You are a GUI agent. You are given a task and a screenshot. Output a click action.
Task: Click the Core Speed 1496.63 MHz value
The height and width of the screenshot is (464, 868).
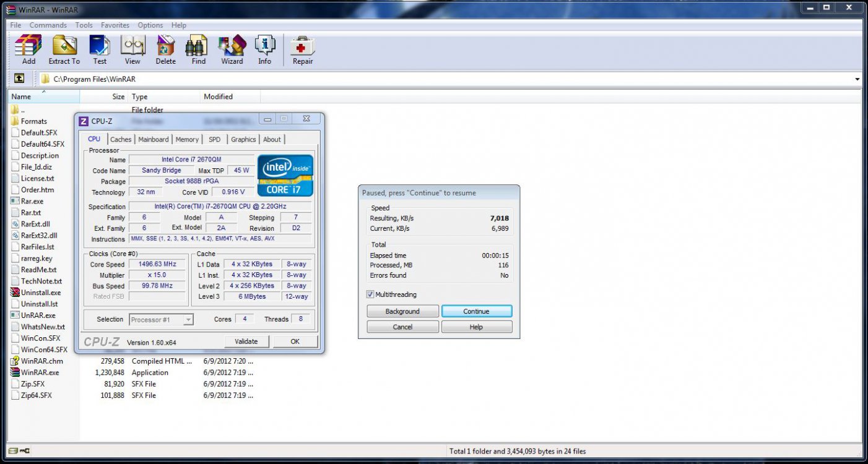[156, 264]
